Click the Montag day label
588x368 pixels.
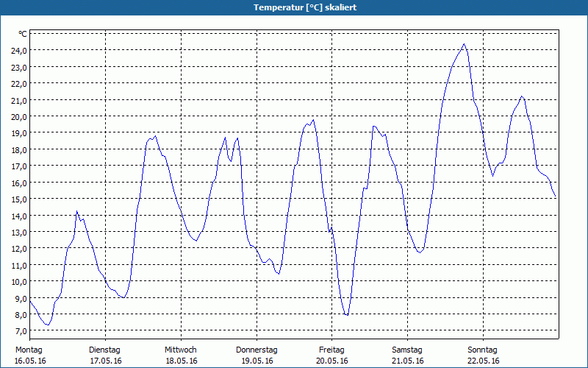click(x=29, y=350)
